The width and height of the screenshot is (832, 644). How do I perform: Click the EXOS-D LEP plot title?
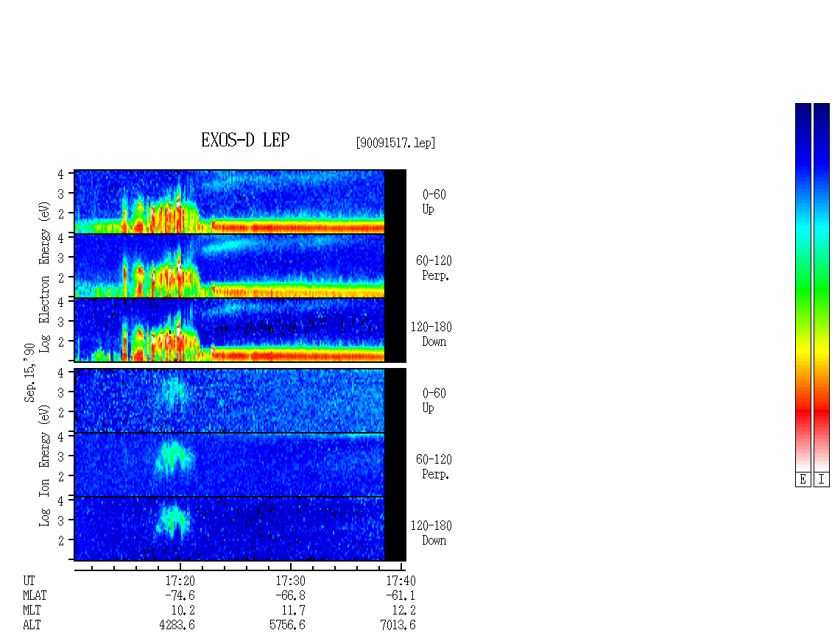[245, 140]
